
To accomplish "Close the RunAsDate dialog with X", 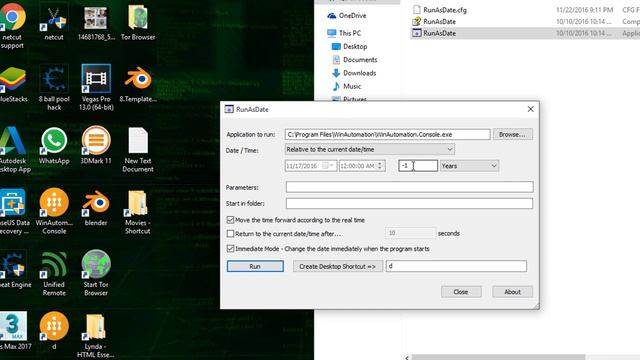I will coord(530,109).
